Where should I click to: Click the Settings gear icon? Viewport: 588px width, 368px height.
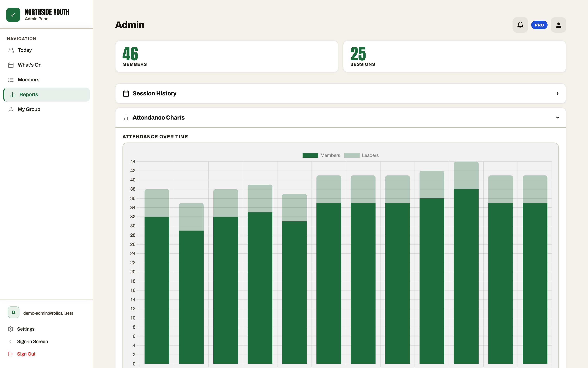[10, 329]
